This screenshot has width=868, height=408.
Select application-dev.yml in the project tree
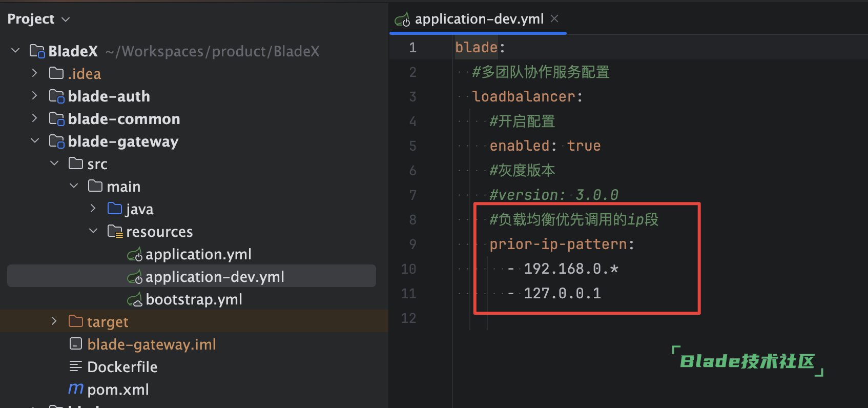click(192, 276)
